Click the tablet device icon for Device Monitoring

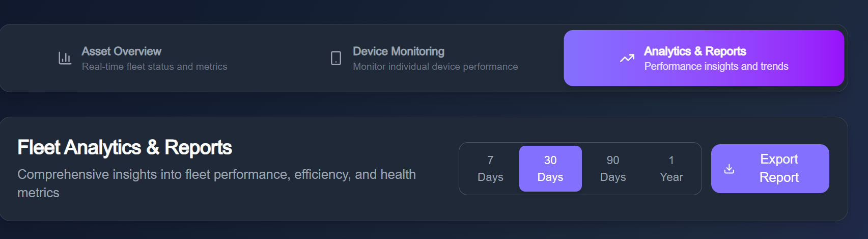336,58
